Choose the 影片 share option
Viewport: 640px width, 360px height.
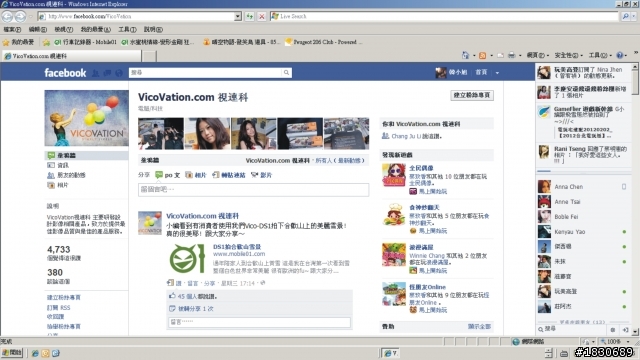[261, 175]
